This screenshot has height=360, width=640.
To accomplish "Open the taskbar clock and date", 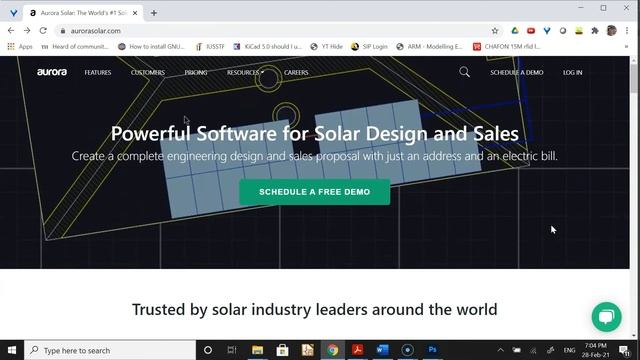I will coord(596,350).
